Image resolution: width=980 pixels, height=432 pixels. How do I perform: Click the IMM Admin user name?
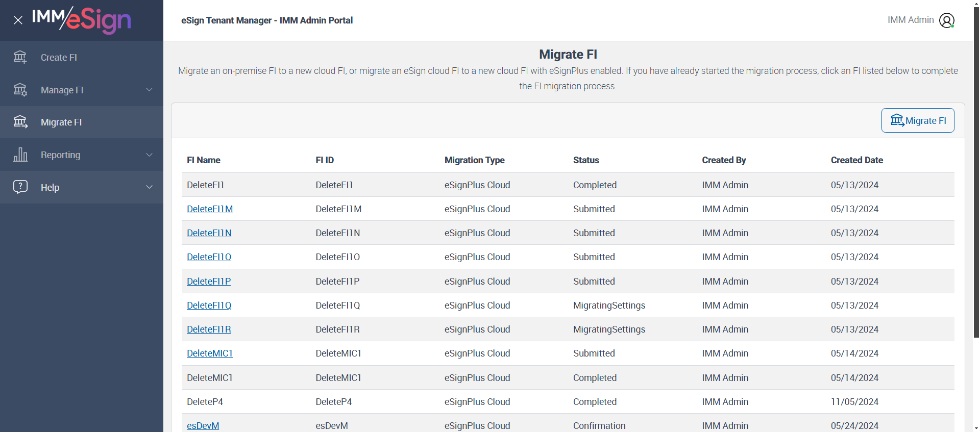(x=911, y=20)
